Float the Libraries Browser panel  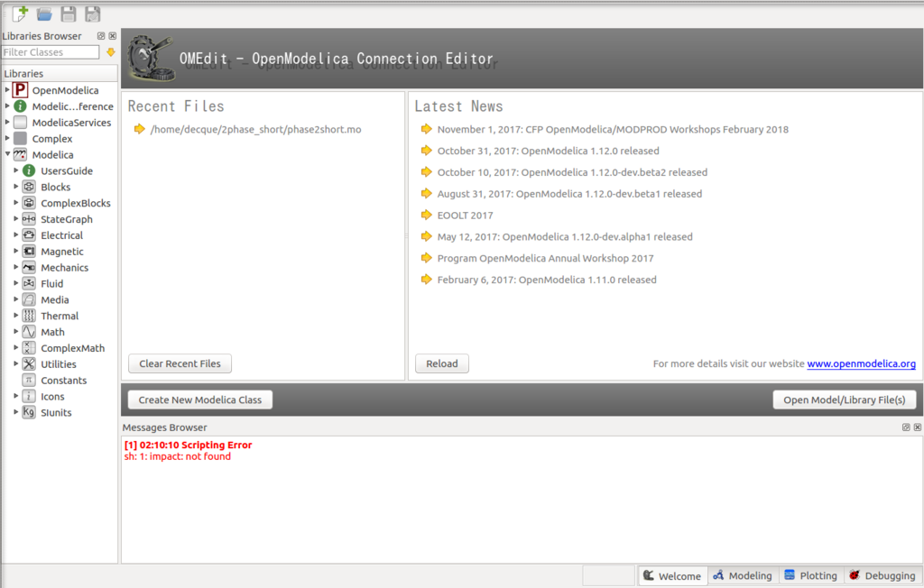pyautogui.click(x=101, y=36)
